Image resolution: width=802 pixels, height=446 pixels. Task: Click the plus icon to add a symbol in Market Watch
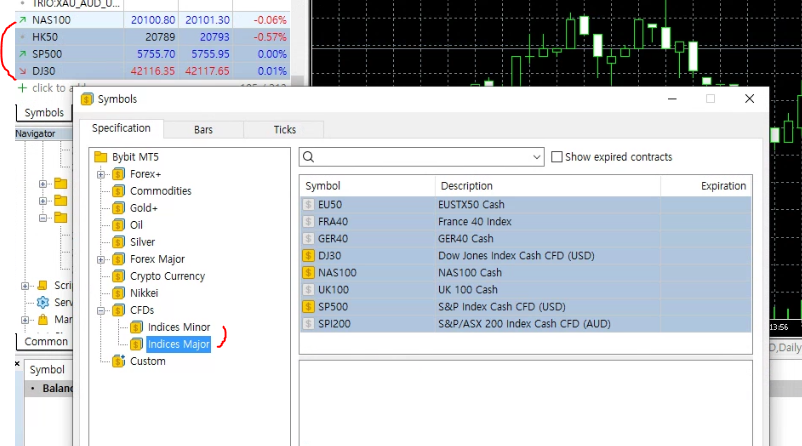pos(22,88)
